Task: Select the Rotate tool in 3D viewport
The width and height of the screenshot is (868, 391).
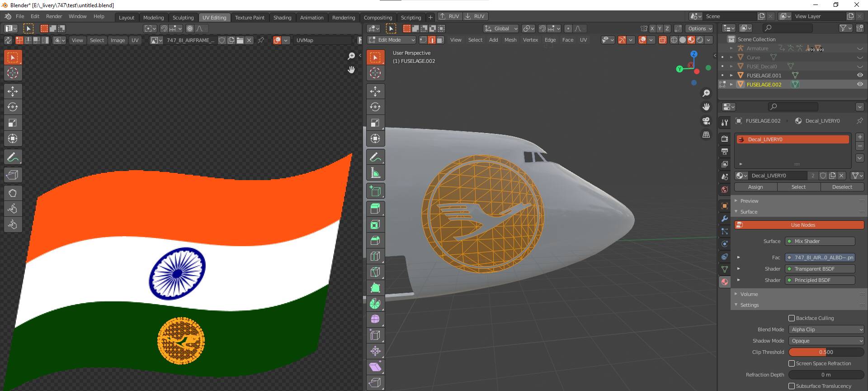Action: click(375, 107)
